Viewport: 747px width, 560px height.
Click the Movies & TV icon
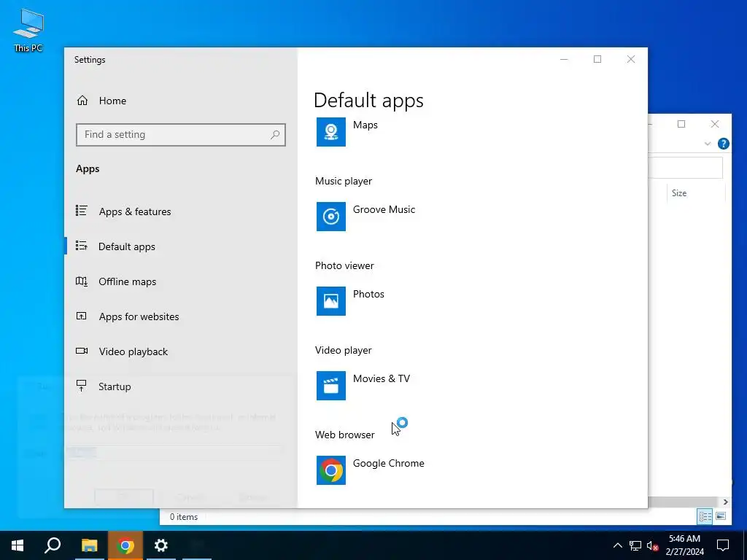pos(331,386)
